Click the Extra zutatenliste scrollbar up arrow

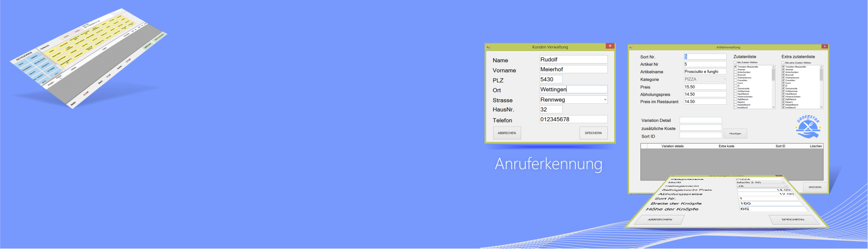821,67
